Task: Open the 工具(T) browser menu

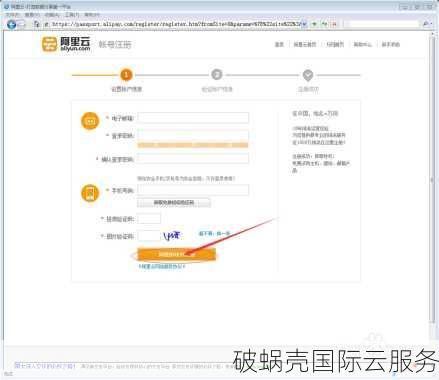Action: (72, 15)
